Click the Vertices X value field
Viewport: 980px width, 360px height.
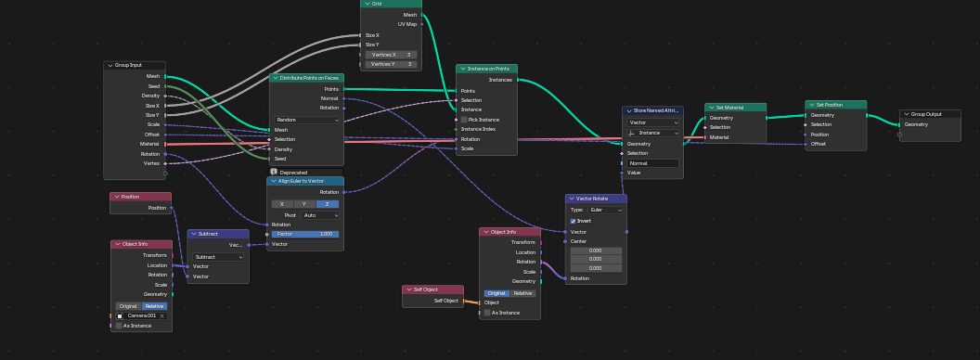coord(392,55)
